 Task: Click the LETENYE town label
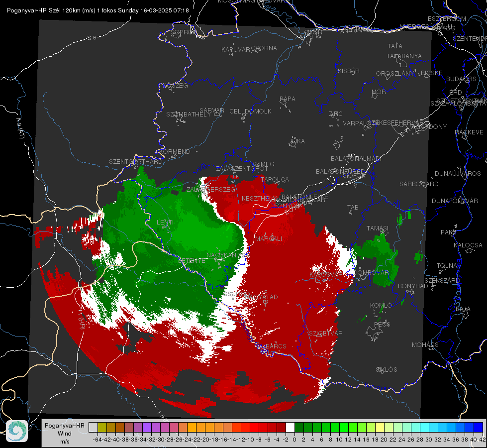click(x=192, y=261)
